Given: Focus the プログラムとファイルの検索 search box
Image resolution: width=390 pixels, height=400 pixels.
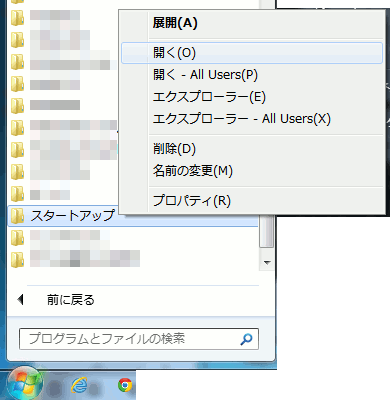Looking at the screenshot, I should coord(139,339).
